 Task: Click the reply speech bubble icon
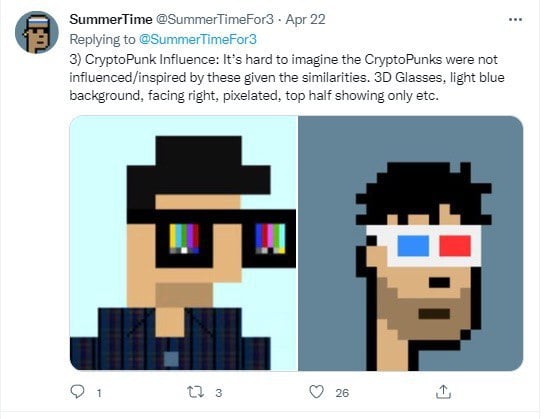pyautogui.click(x=77, y=392)
